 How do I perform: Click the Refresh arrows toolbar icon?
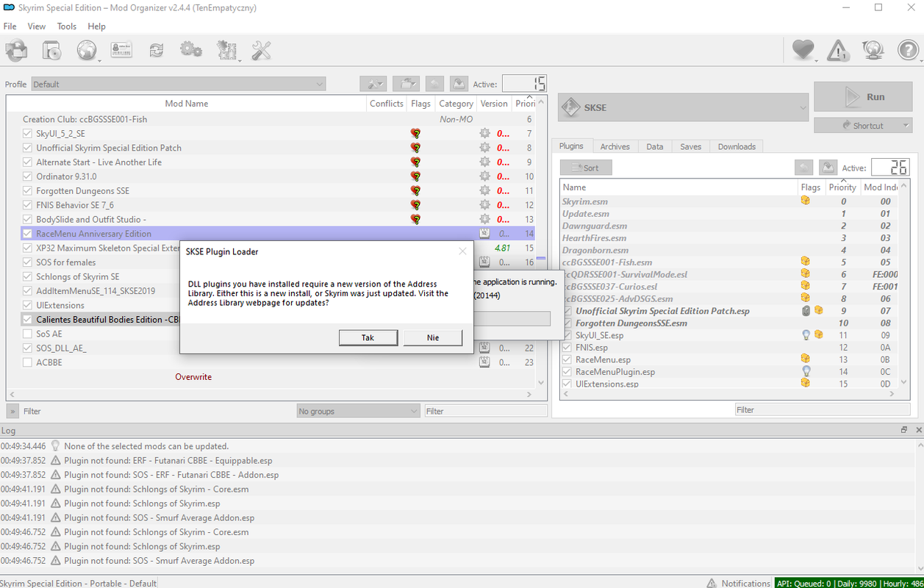pos(157,50)
